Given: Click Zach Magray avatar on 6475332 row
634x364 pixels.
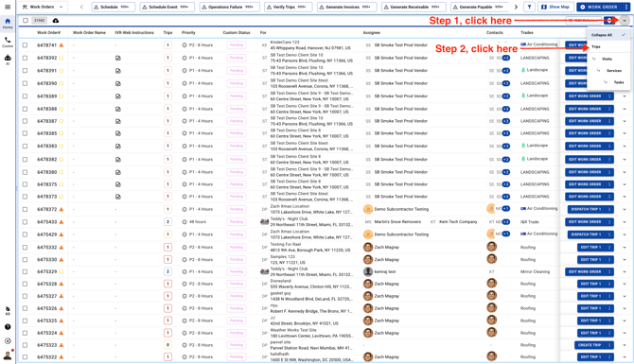Looking at the screenshot, I should (x=368, y=248).
